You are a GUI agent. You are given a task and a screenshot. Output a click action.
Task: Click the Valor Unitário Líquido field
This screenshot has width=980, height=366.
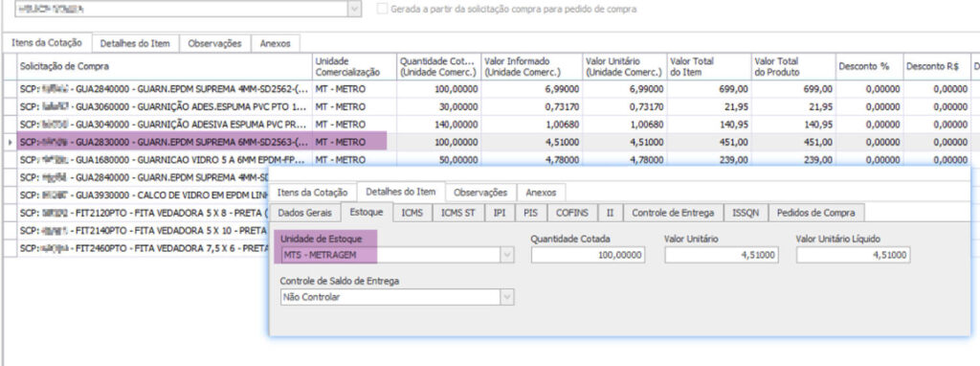[x=853, y=255]
